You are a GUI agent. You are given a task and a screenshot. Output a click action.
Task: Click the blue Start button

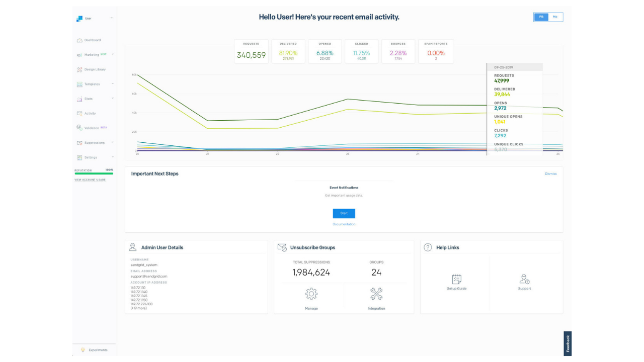(x=344, y=213)
